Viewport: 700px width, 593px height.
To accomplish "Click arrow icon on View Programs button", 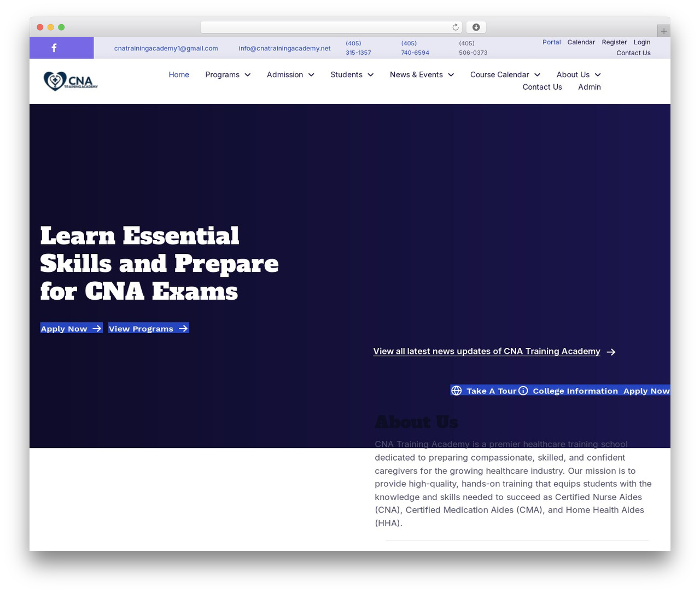I will coord(183,328).
